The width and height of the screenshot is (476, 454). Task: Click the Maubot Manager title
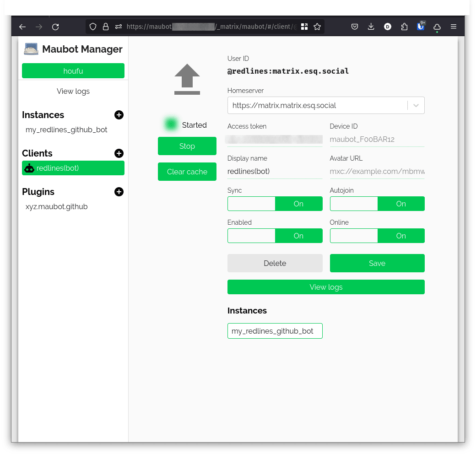[x=82, y=49]
